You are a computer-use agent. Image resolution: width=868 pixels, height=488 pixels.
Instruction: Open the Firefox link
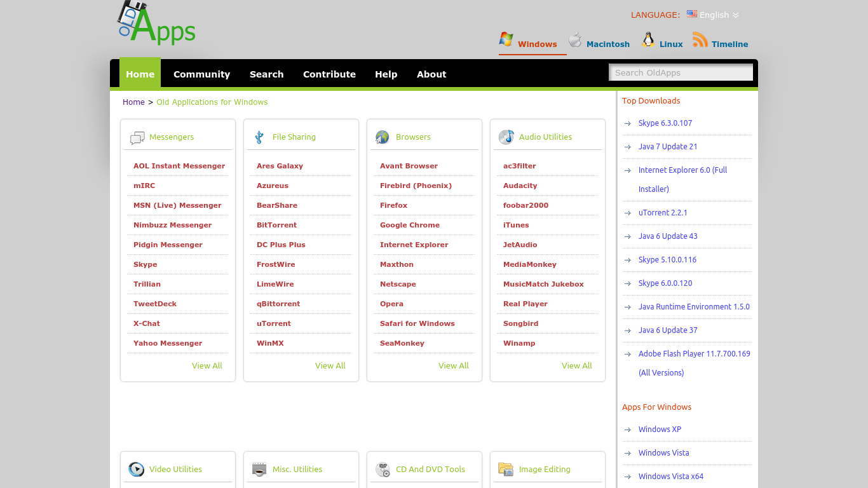[393, 205]
